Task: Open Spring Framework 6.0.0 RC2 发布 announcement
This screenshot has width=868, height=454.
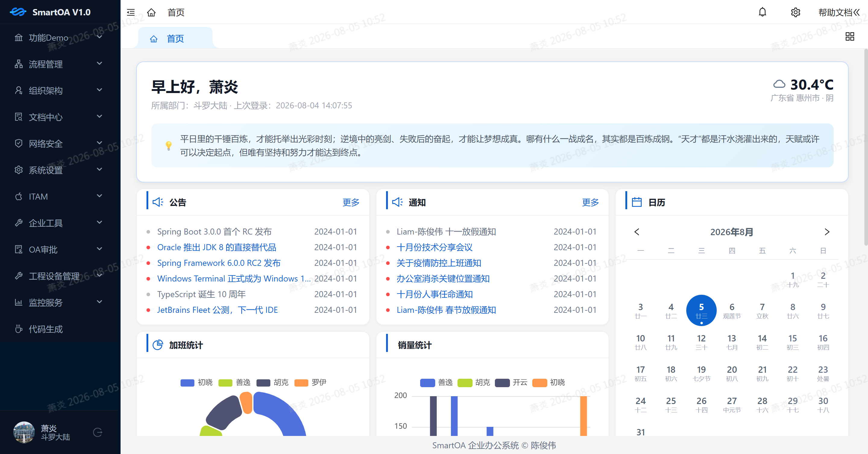Action: (219, 263)
